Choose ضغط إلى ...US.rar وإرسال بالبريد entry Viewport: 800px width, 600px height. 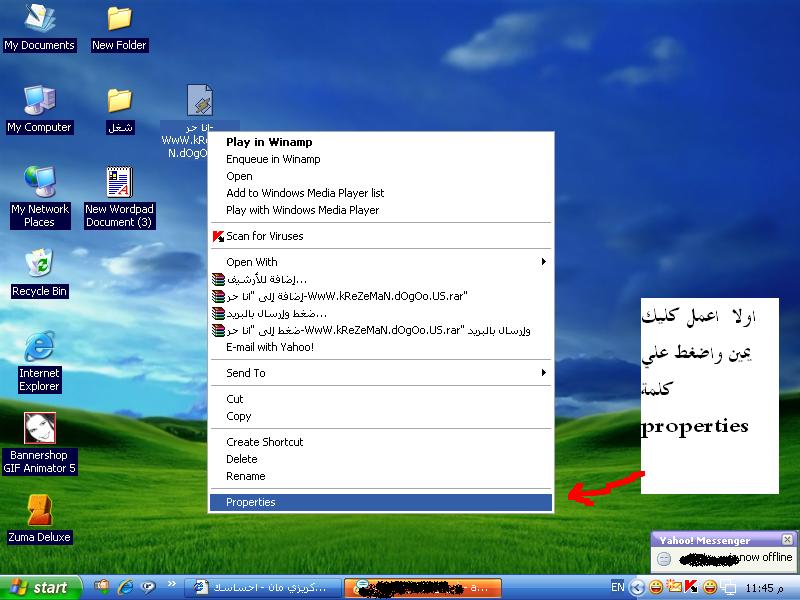pos(381,330)
